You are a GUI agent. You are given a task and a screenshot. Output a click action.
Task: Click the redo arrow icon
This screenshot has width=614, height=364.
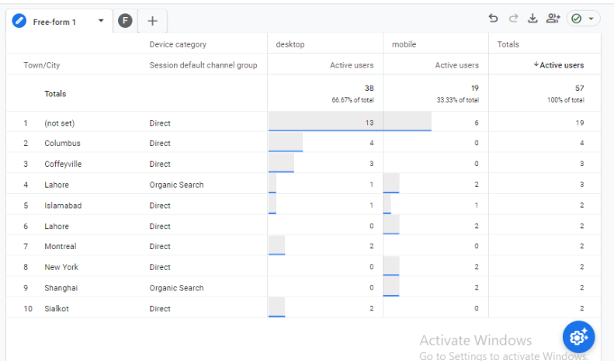point(513,19)
